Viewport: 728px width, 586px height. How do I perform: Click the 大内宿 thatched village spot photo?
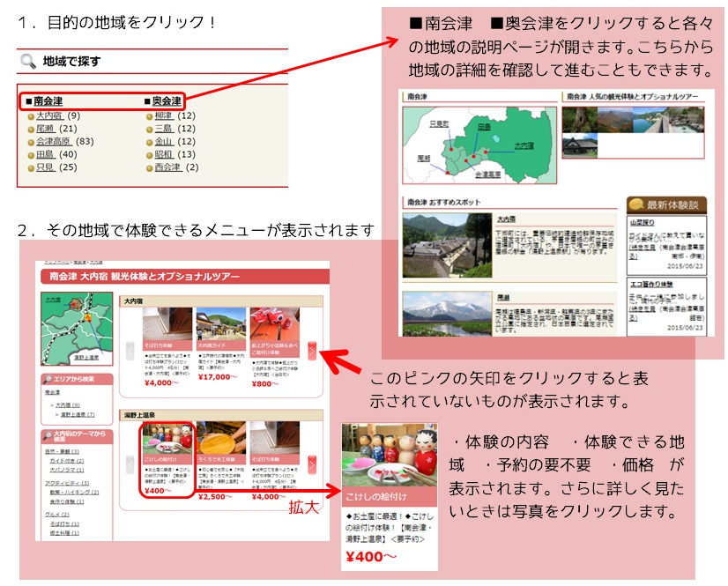click(442, 243)
